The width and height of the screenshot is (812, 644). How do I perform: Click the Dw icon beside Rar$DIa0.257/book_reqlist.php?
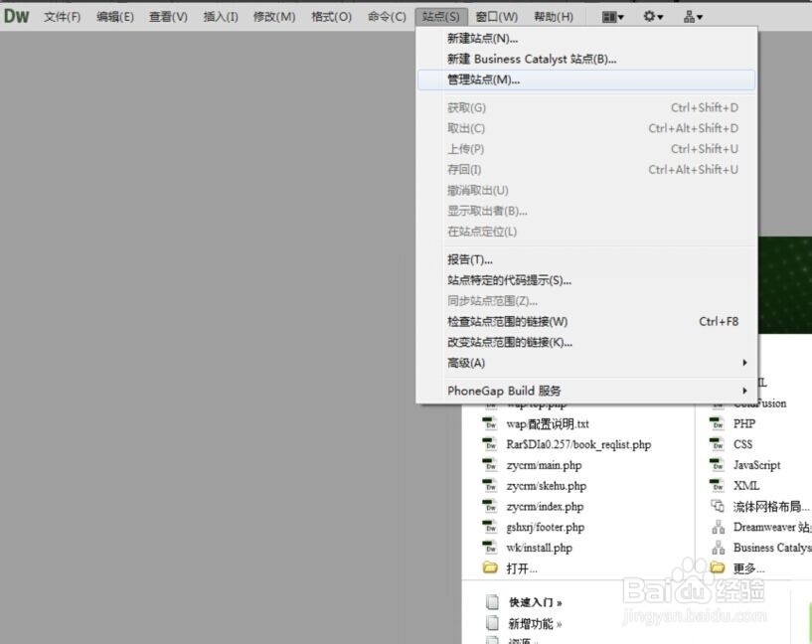click(x=489, y=443)
